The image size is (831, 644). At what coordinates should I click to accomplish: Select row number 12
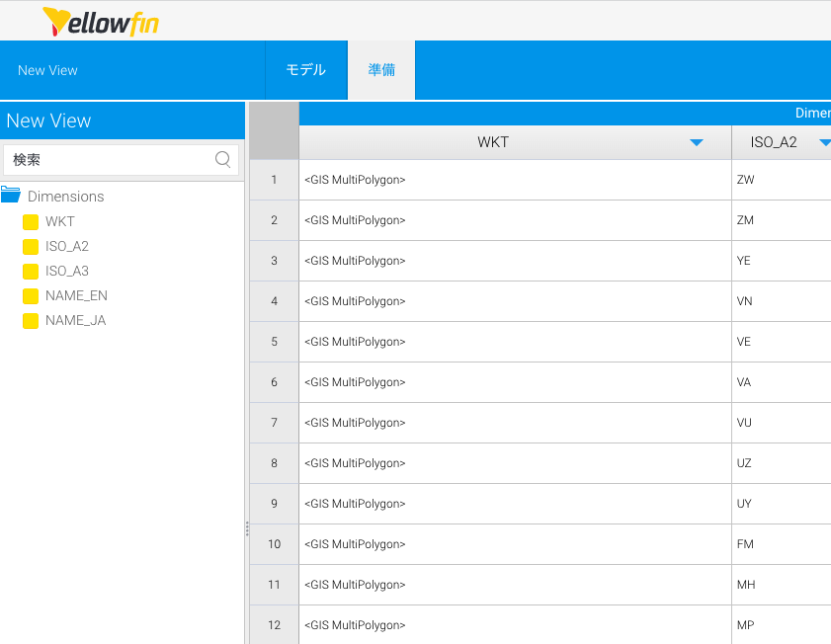point(274,625)
